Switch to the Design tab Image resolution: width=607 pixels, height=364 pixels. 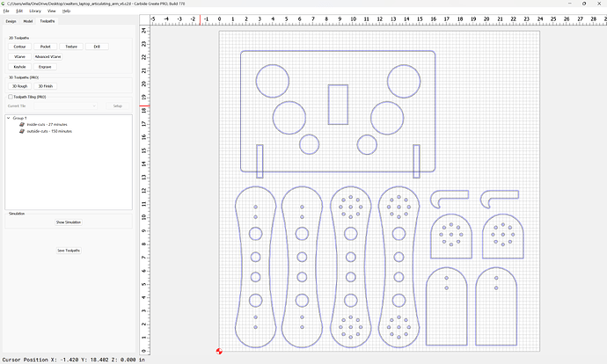point(11,19)
